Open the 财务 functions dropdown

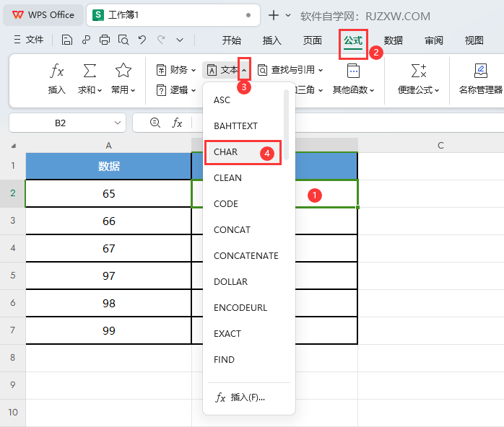175,70
